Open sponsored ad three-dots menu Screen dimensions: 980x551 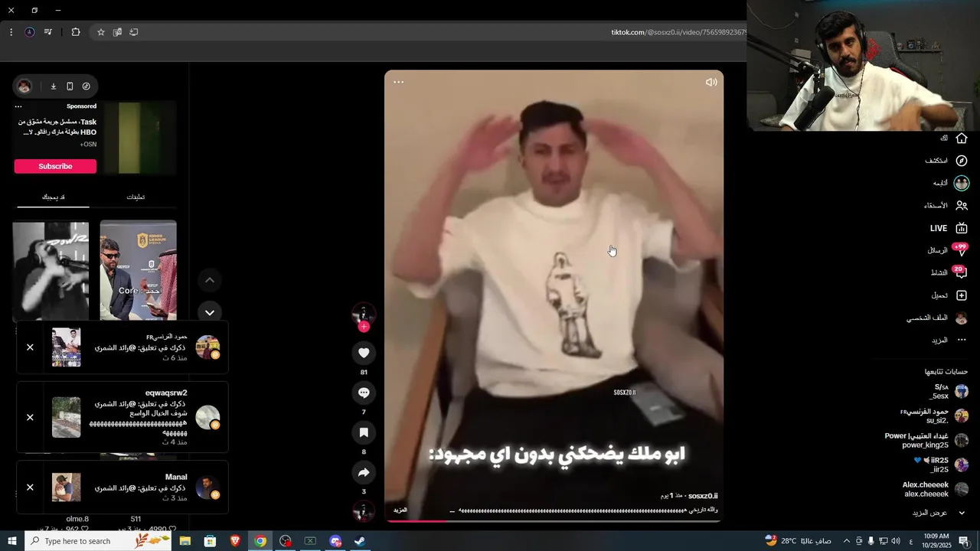point(18,106)
